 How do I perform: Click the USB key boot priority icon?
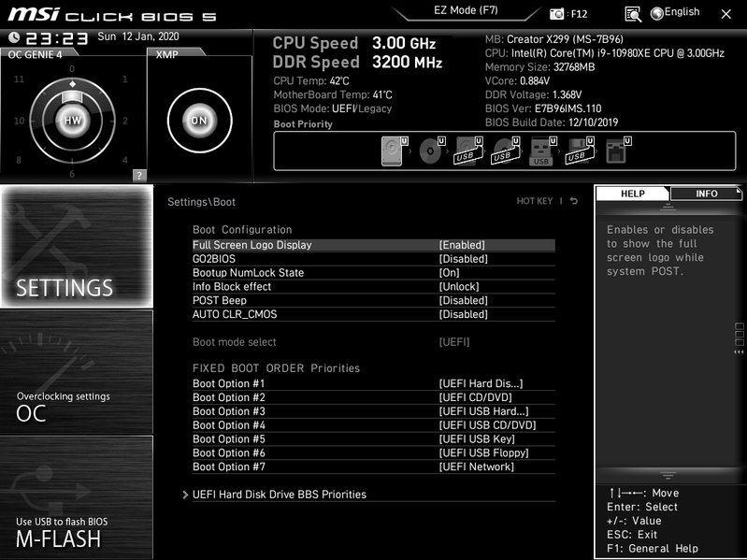(x=542, y=151)
